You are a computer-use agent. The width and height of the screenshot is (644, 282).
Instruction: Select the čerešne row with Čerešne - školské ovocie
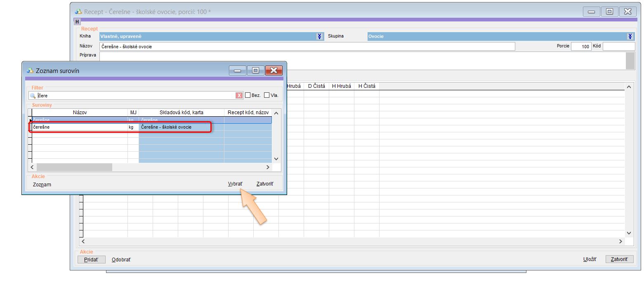point(120,127)
